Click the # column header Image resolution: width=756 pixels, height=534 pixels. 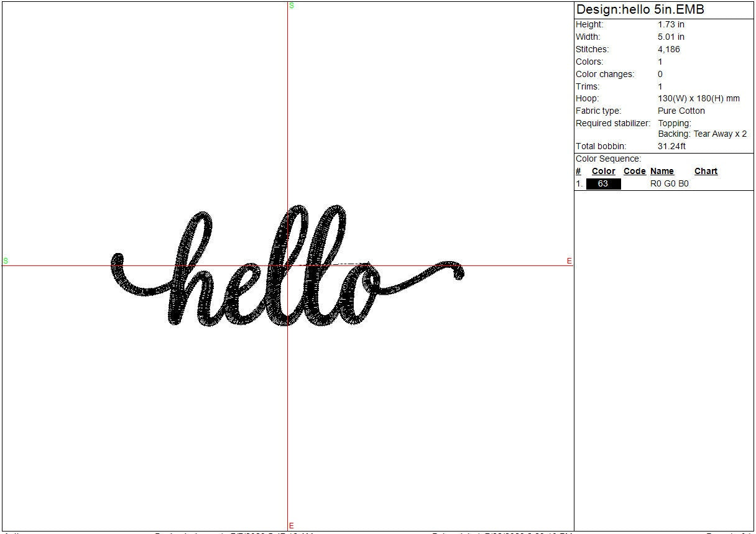(x=578, y=172)
